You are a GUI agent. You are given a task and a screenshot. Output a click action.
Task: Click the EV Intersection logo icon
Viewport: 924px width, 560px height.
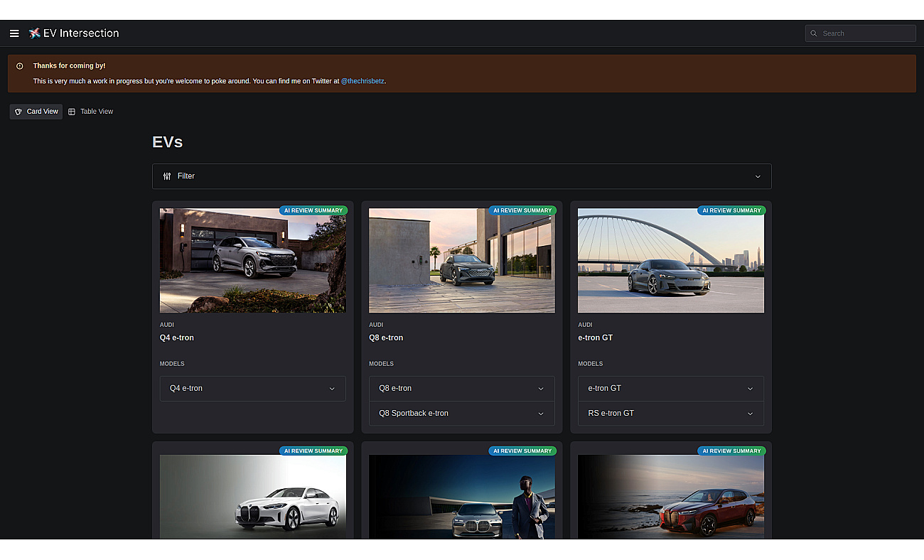[x=34, y=33]
